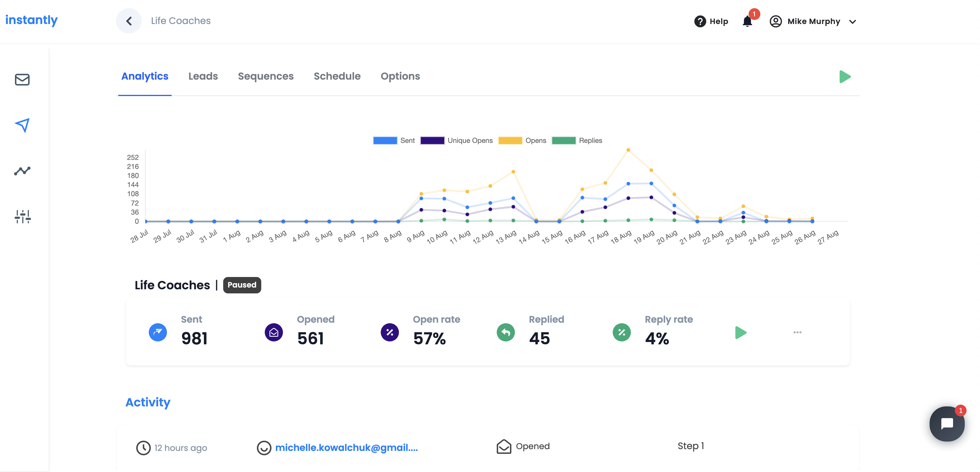
Task: Open three-dot menu in stats card
Action: 798,332
